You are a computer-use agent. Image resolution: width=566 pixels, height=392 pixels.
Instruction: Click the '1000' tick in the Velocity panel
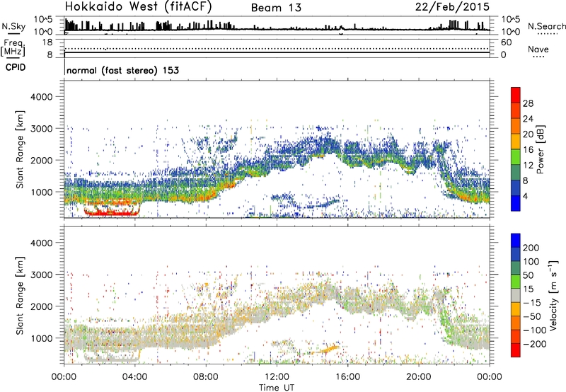41,338
